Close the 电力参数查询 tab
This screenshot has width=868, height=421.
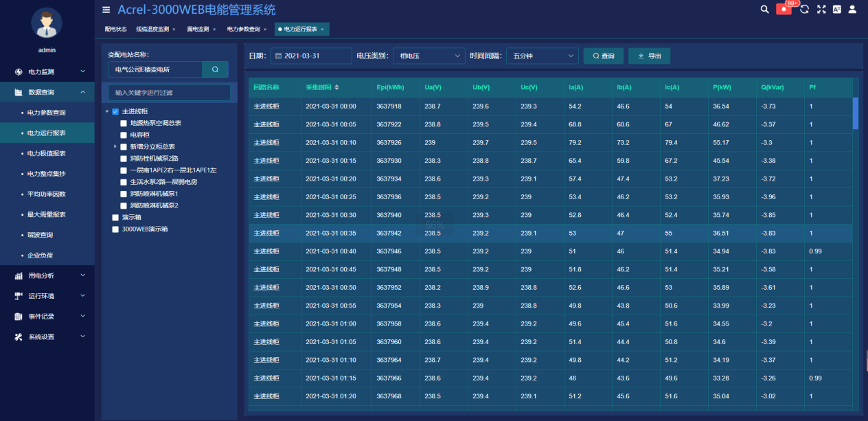click(x=265, y=30)
